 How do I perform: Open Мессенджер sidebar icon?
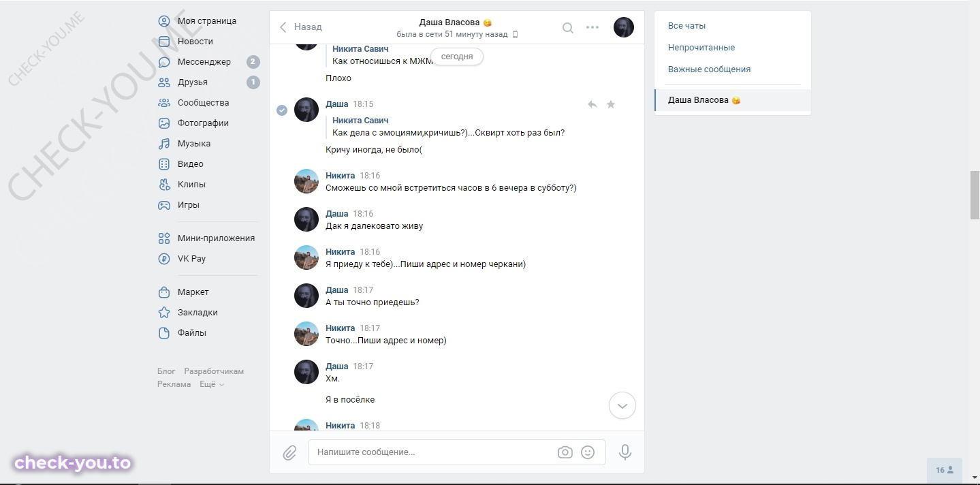point(164,62)
